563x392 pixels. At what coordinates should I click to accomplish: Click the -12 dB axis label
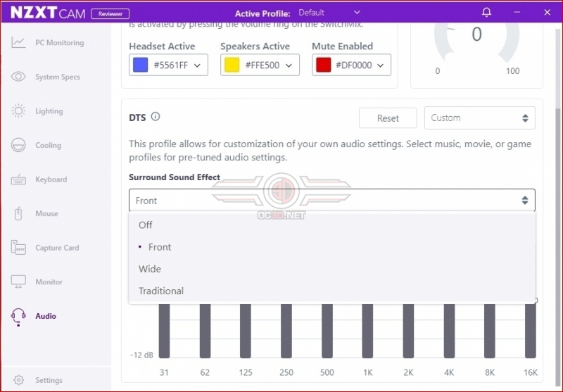click(141, 355)
